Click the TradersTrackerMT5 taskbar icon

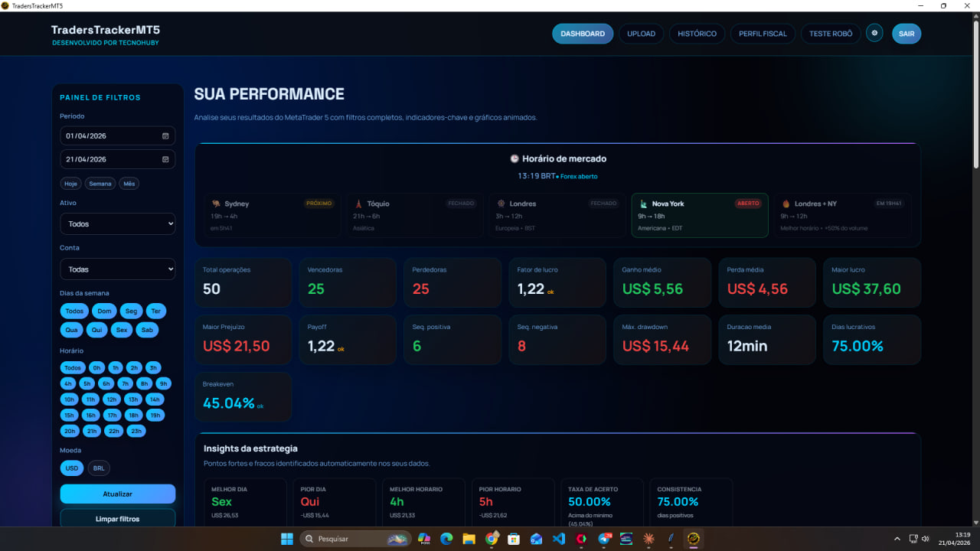pos(694,539)
